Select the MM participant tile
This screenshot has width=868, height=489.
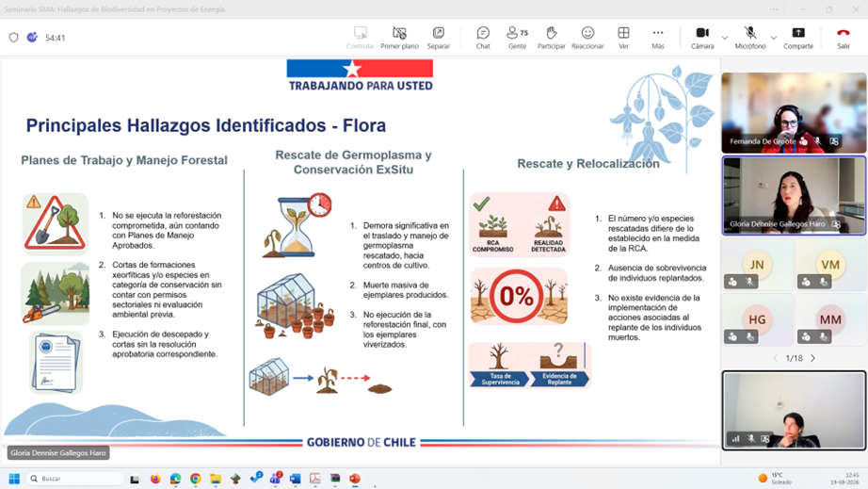(829, 320)
